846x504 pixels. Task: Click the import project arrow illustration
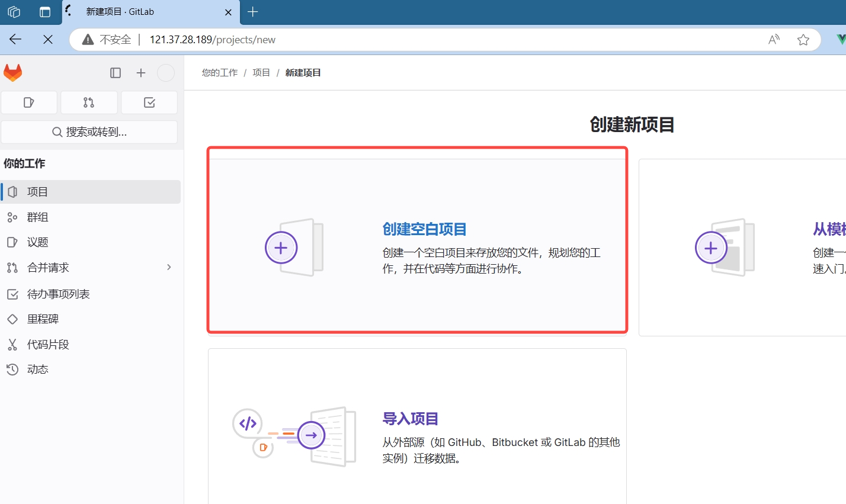tap(294, 436)
